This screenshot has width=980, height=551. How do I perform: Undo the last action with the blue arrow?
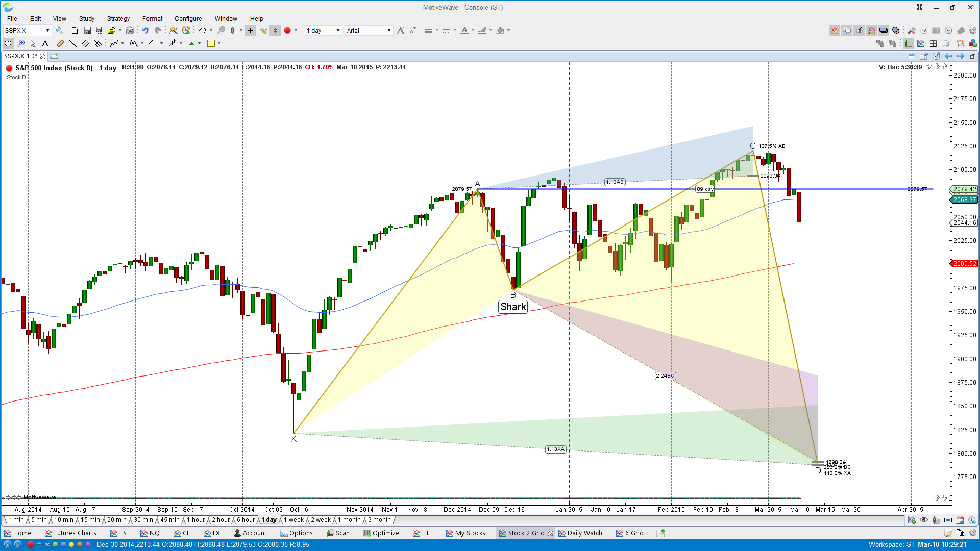[x=145, y=31]
